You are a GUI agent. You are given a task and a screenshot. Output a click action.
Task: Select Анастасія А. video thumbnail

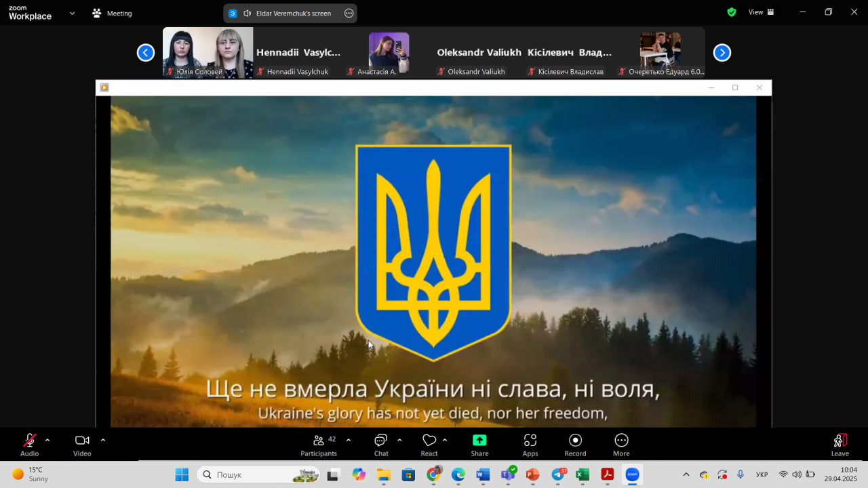[x=389, y=52]
